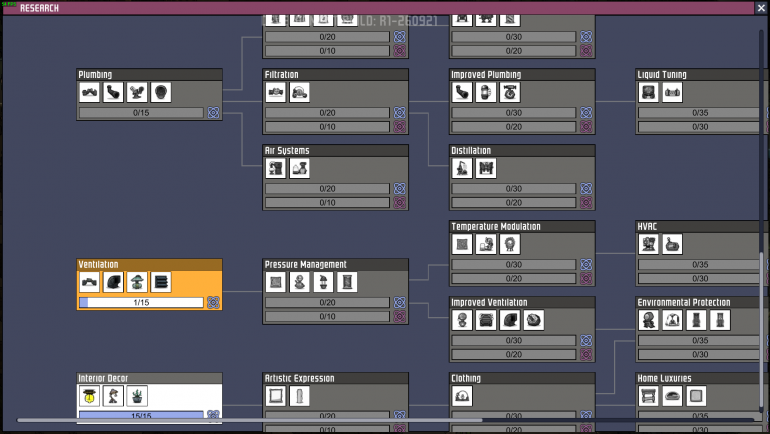Click the third icon in Temperature Modulation
The width and height of the screenshot is (770, 434).
coord(510,244)
